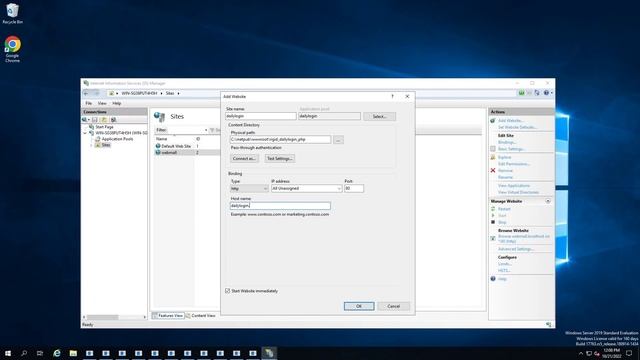640x360 pixels.
Task: Click the Host name input field
Action: 280,206
